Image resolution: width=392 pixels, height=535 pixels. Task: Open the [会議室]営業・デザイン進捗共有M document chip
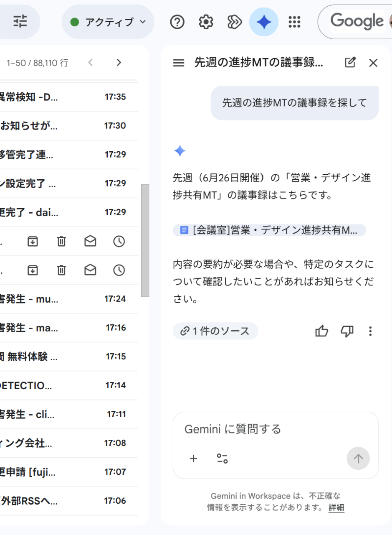coord(269,230)
